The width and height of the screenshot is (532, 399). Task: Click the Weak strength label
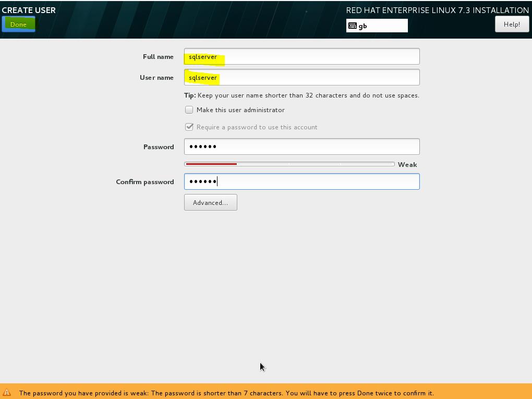[x=407, y=164]
